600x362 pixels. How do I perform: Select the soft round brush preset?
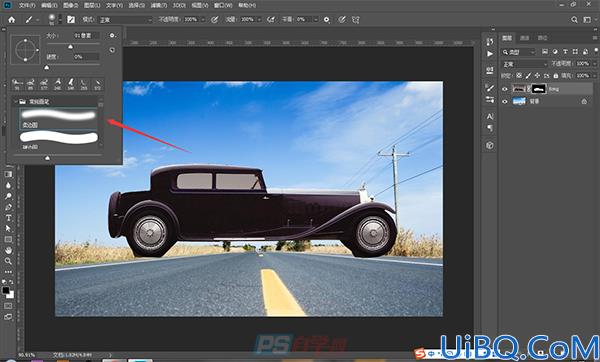(x=59, y=118)
